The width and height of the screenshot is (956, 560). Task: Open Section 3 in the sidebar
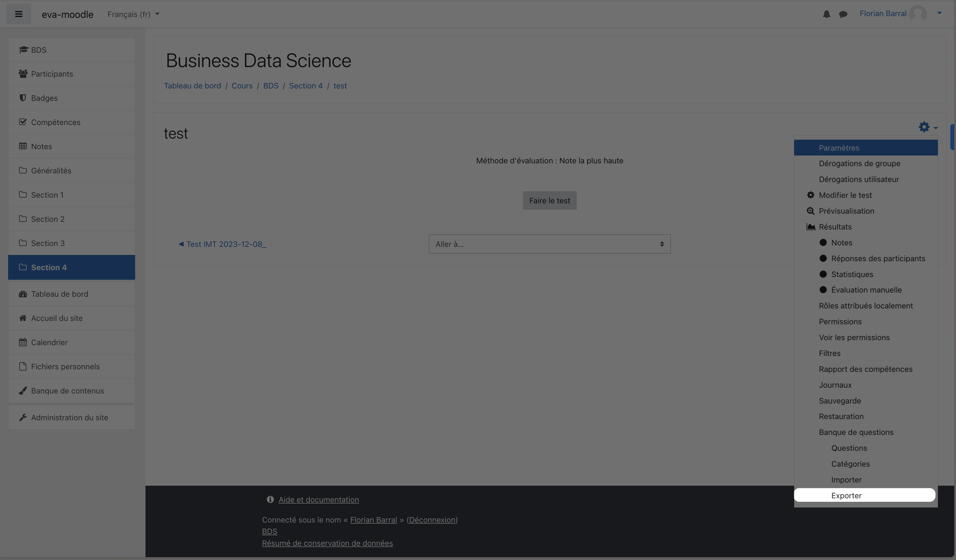(x=48, y=243)
